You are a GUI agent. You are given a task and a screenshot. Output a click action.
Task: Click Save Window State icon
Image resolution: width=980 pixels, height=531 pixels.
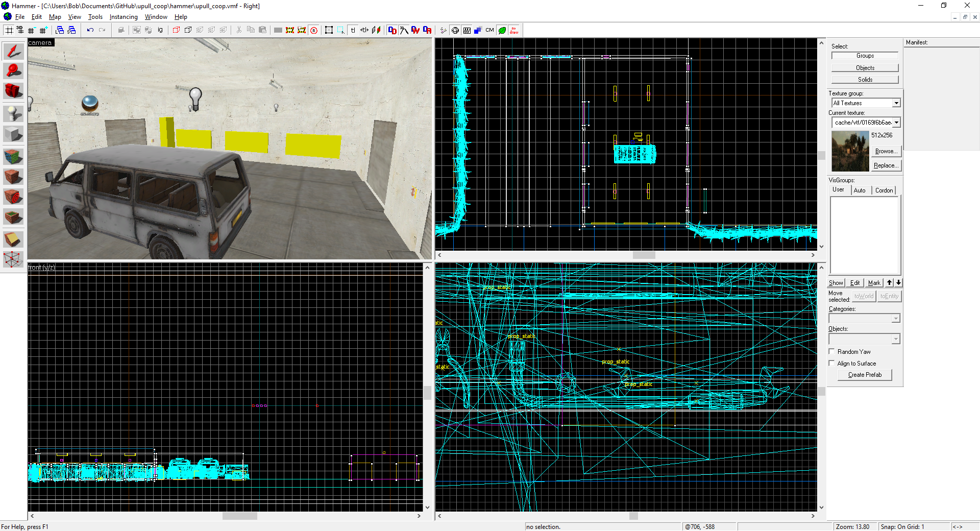[71, 30]
